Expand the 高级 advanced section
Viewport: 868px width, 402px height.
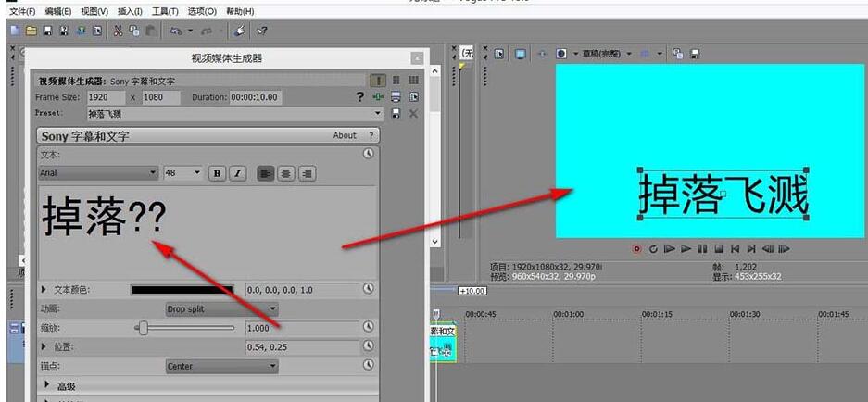pos(47,385)
